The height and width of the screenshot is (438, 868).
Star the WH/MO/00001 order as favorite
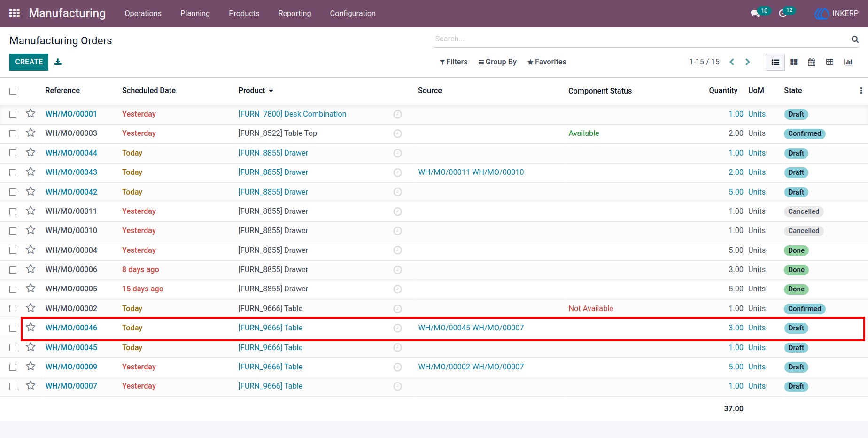pyautogui.click(x=31, y=114)
